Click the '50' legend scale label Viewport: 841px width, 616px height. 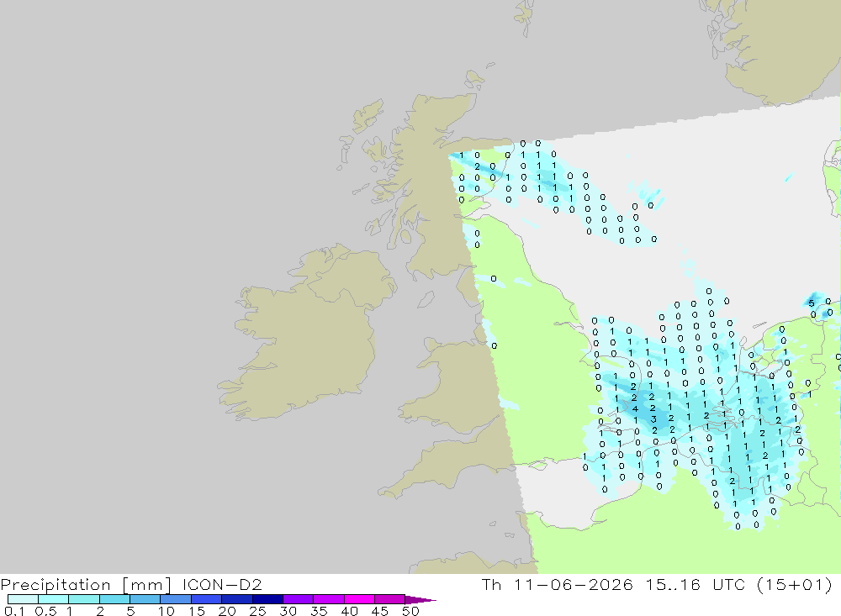point(410,611)
